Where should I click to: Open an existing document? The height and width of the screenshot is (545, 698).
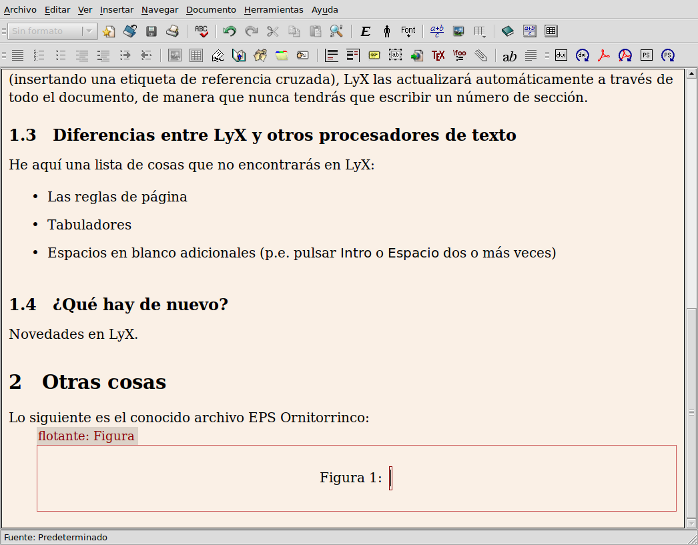130,31
